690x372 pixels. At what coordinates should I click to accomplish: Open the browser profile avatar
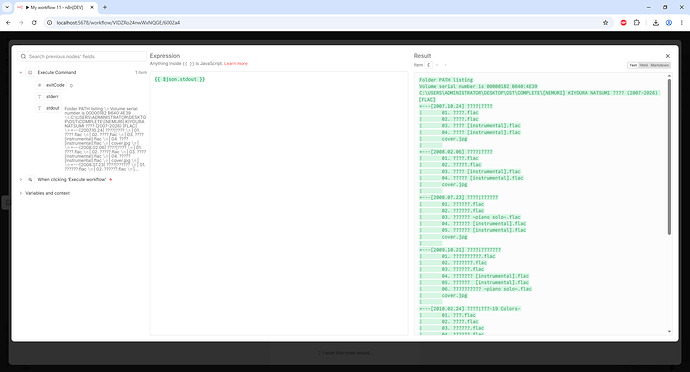668,22
